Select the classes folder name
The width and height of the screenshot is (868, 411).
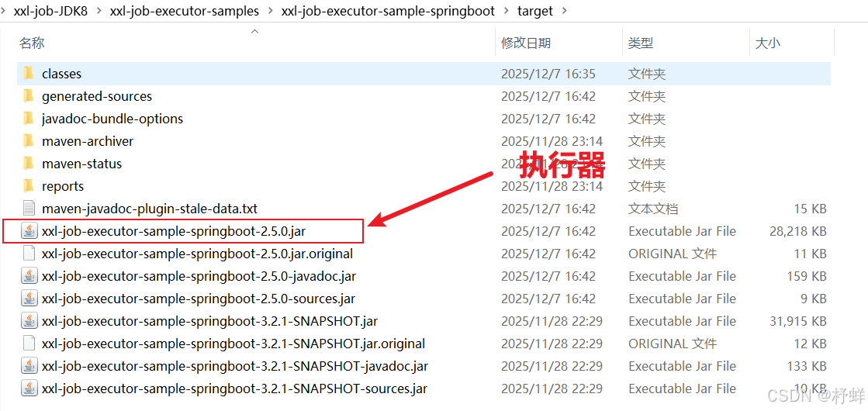[61, 74]
